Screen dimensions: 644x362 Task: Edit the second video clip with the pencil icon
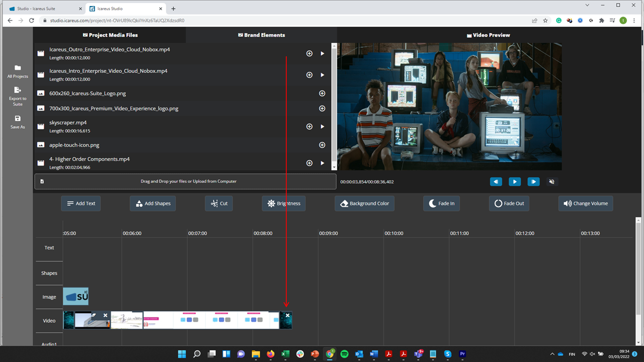click(94, 315)
